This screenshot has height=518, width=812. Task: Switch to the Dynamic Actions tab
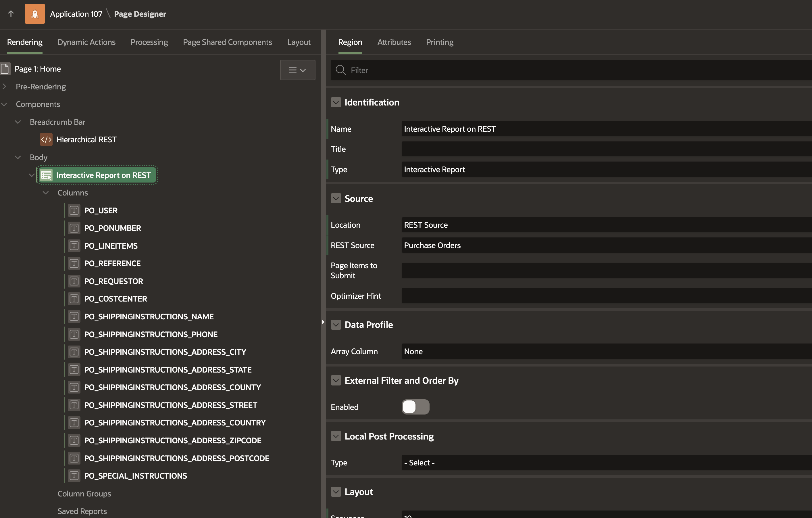click(x=86, y=42)
